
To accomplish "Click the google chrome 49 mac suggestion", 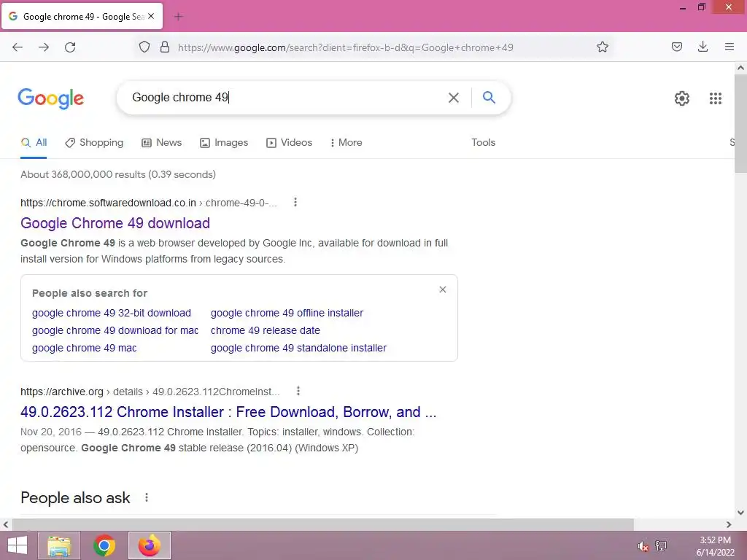I will tap(85, 348).
